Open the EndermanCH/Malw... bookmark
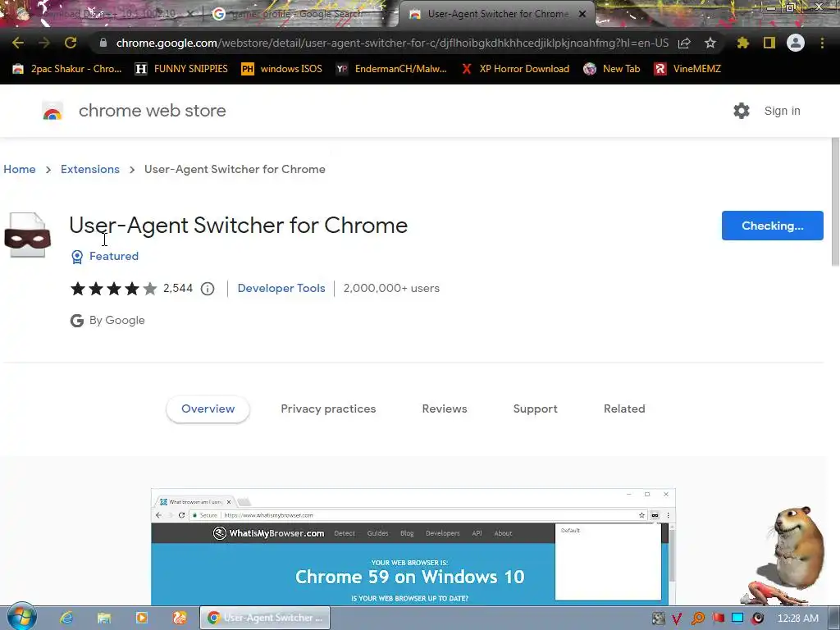 click(x=391, y=69)
